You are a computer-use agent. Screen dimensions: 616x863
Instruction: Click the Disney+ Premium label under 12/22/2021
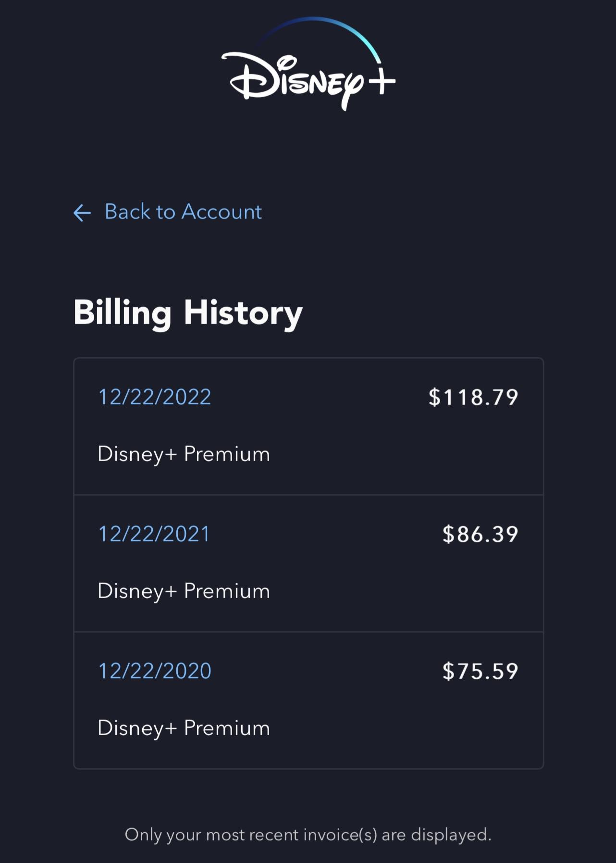point(184,590)
